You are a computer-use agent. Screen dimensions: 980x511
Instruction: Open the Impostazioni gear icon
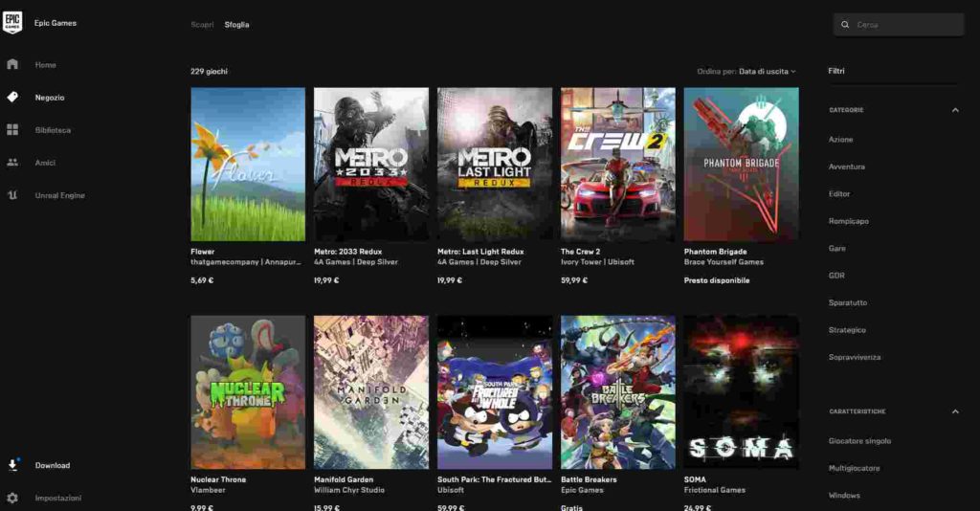pyautogui.click(x=12, y=498)
